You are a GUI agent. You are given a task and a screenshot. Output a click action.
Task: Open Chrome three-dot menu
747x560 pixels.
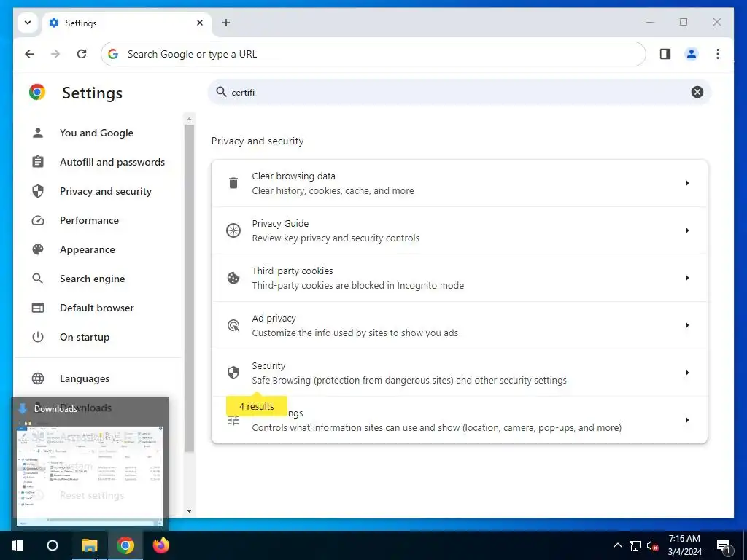718,54
